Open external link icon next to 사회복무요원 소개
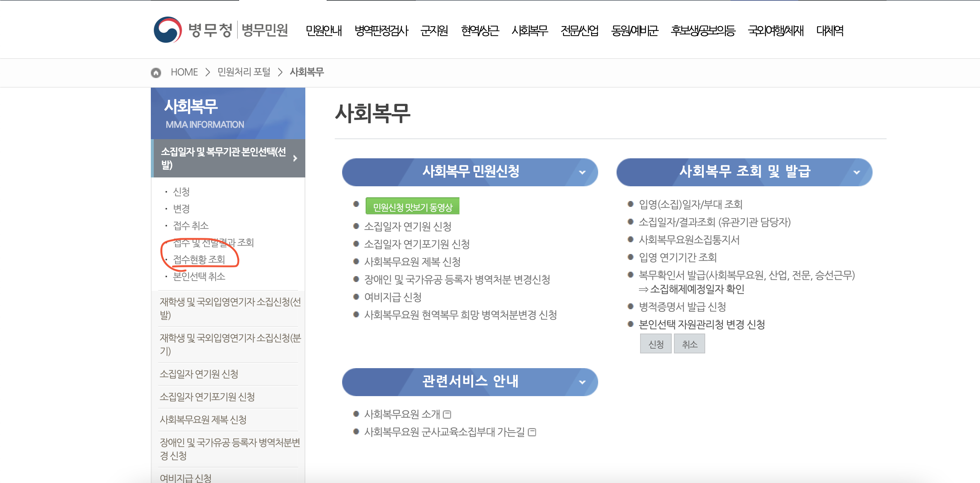This screenshot has width=980, height=483. tap(447, 414)
